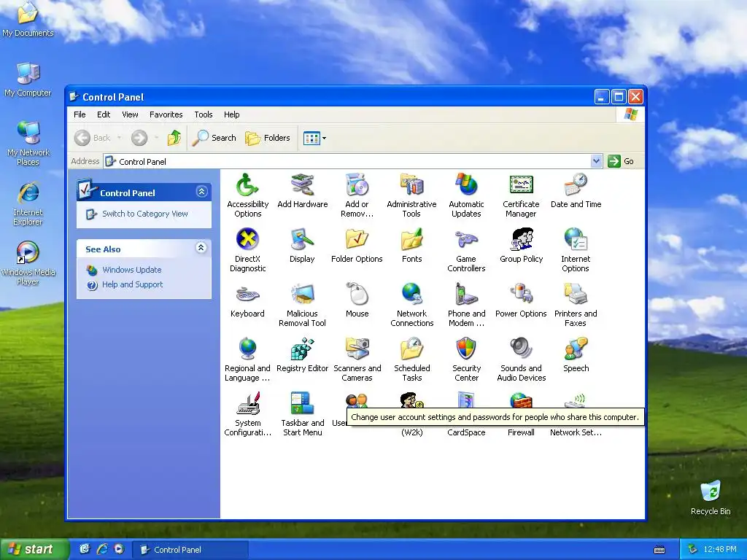Open System Configuration icon

(x=247, y=403)
